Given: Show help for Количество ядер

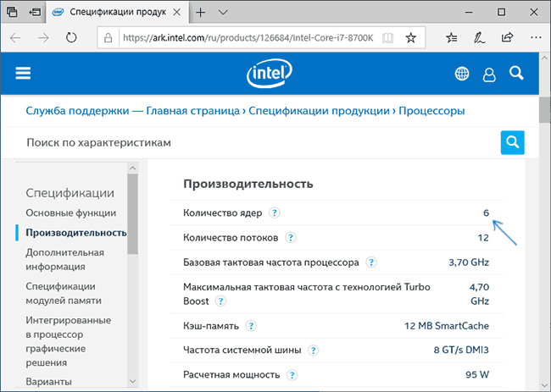Looking at the screenshot, I should point(275,213).
